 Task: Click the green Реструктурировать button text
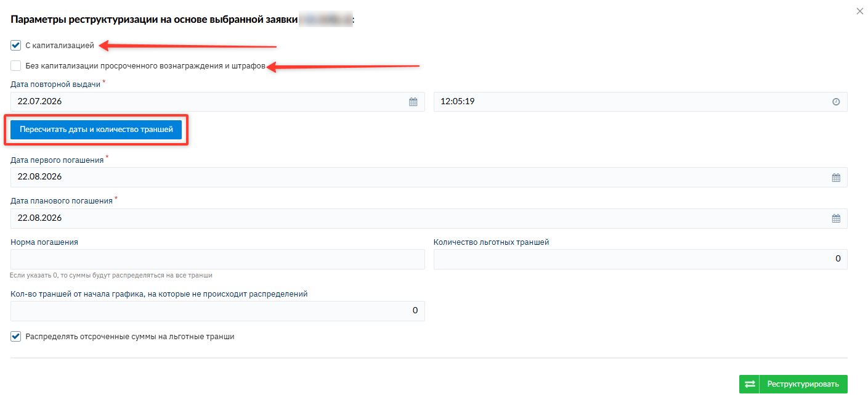803,384
